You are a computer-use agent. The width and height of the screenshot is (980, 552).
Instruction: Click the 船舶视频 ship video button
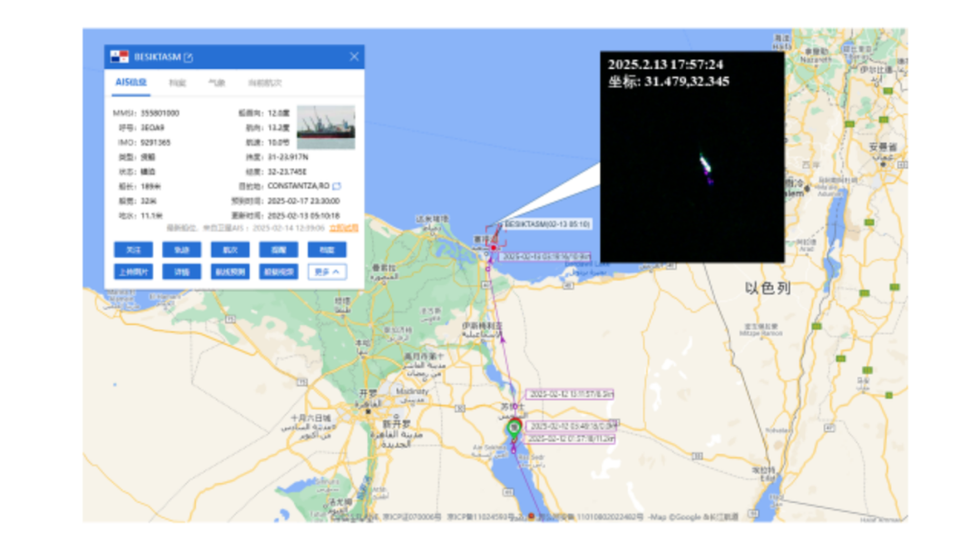[279, 272]
